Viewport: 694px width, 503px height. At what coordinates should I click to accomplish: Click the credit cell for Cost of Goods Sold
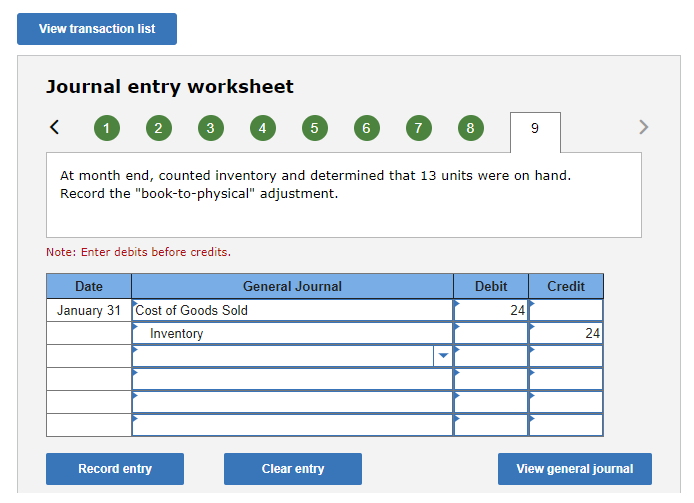[x=566, y=310]
